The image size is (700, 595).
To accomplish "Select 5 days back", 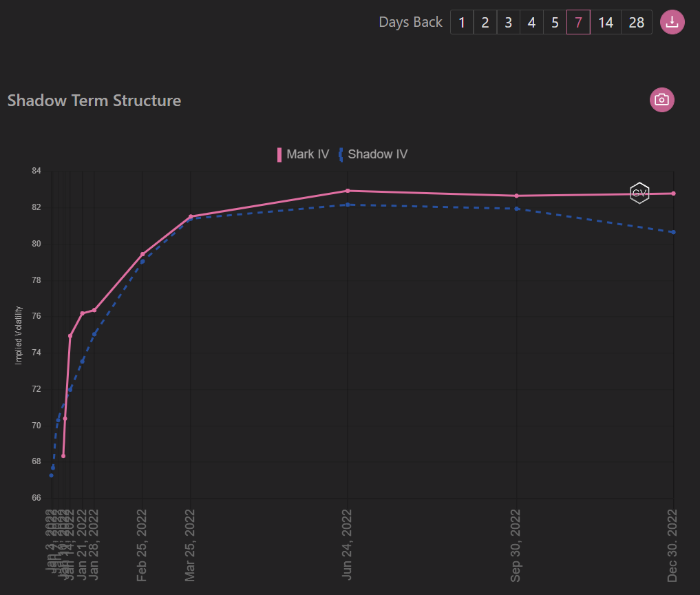I will click(x=555, y=22).
